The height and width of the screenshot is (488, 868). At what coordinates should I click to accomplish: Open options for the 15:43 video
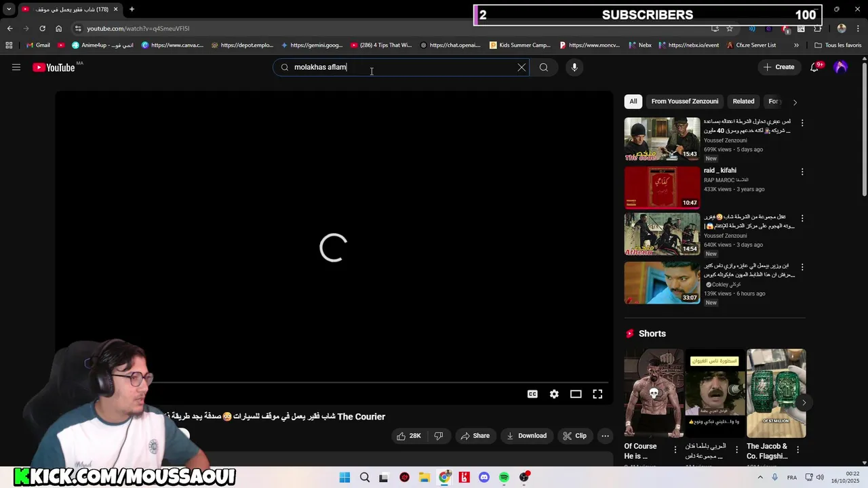point(802,123)
